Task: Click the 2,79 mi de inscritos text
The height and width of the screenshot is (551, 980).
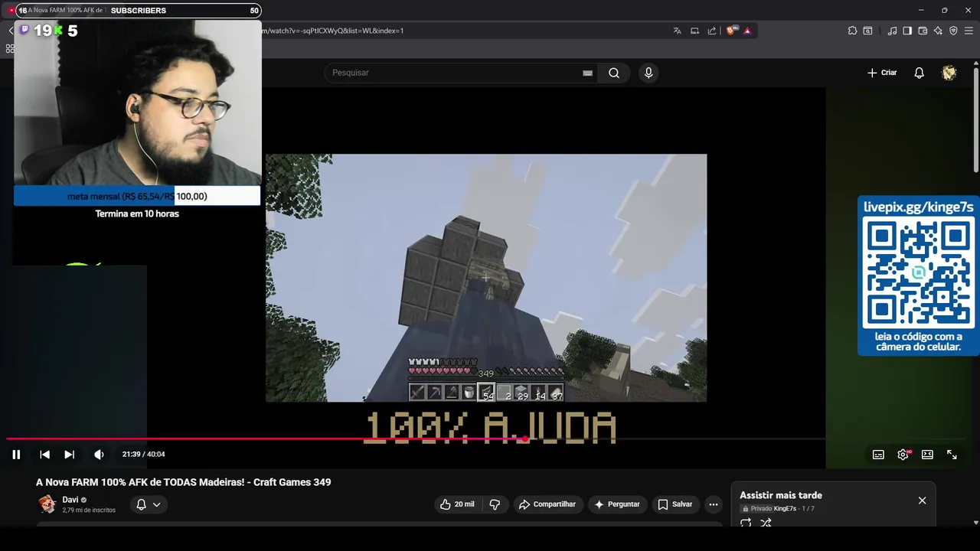Action: tap(89, 510)
